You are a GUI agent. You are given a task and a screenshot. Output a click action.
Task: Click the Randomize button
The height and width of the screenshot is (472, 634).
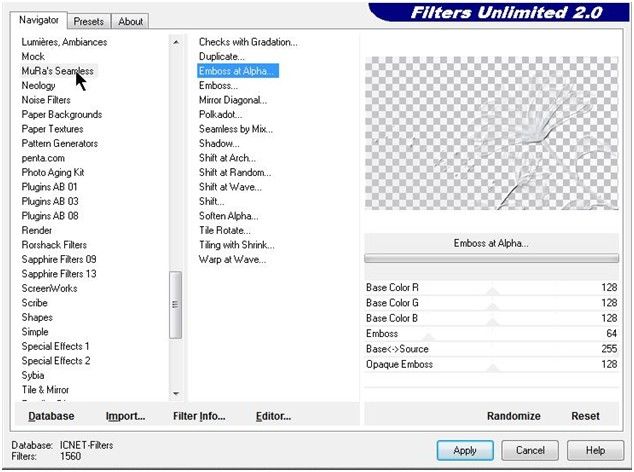(514, 416)
